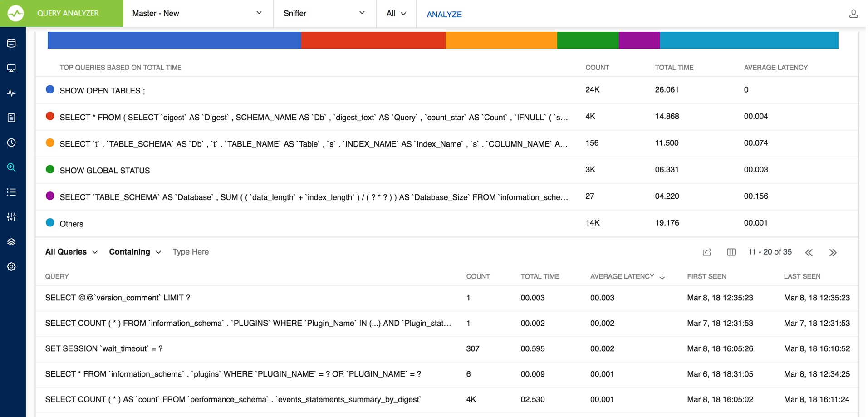Click the 02.530 total time value
The width and height of the screenshot is (868, 417).
point(533,399)
